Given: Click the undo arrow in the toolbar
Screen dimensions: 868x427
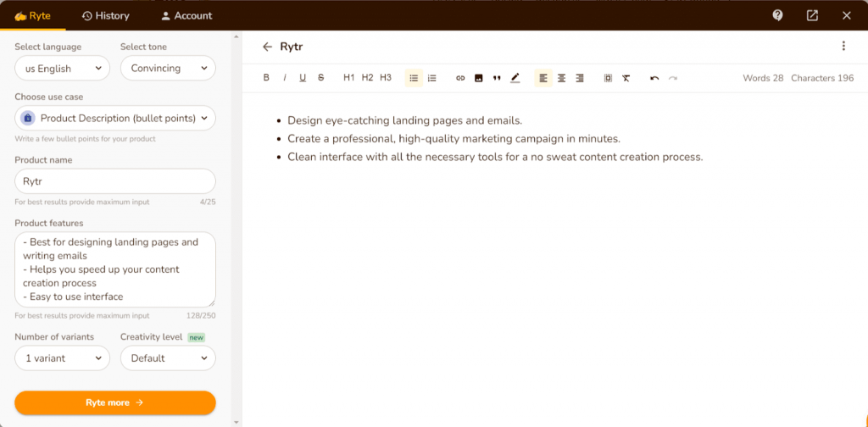Looking at the screenshot, I should click(x=654, y=78).
